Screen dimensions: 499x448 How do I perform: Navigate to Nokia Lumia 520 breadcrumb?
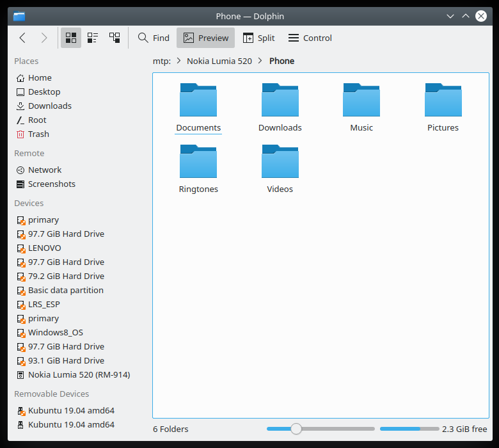[219, 61]
